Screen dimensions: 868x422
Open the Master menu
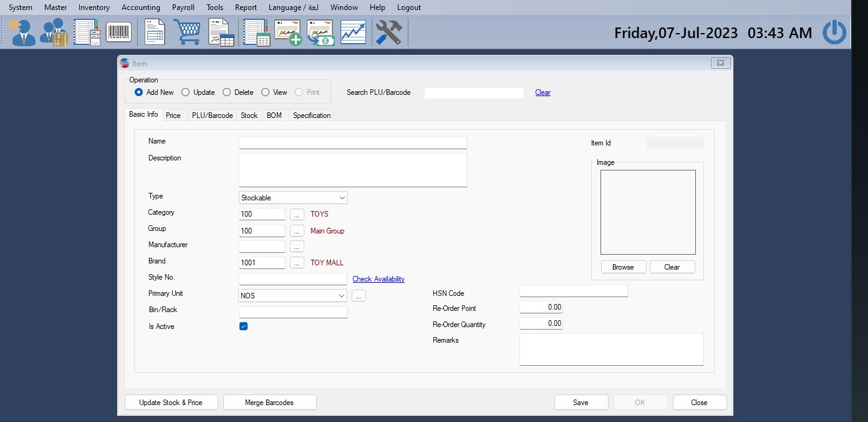tap(55, 7)
